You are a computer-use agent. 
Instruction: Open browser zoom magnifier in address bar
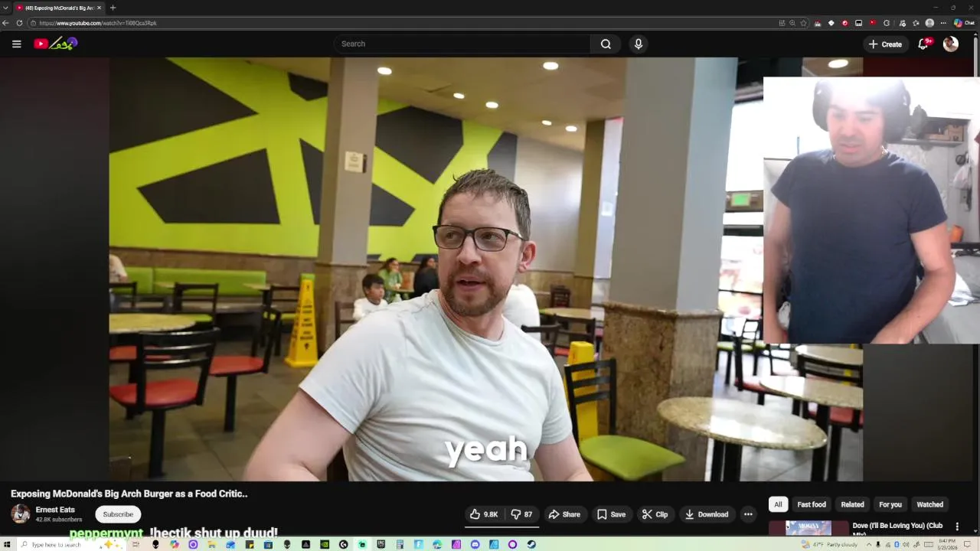coord(792,23)
